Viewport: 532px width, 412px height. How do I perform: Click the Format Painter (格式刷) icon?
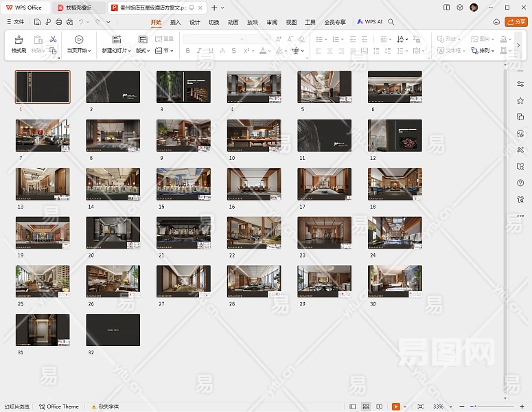tap(19, 40)
